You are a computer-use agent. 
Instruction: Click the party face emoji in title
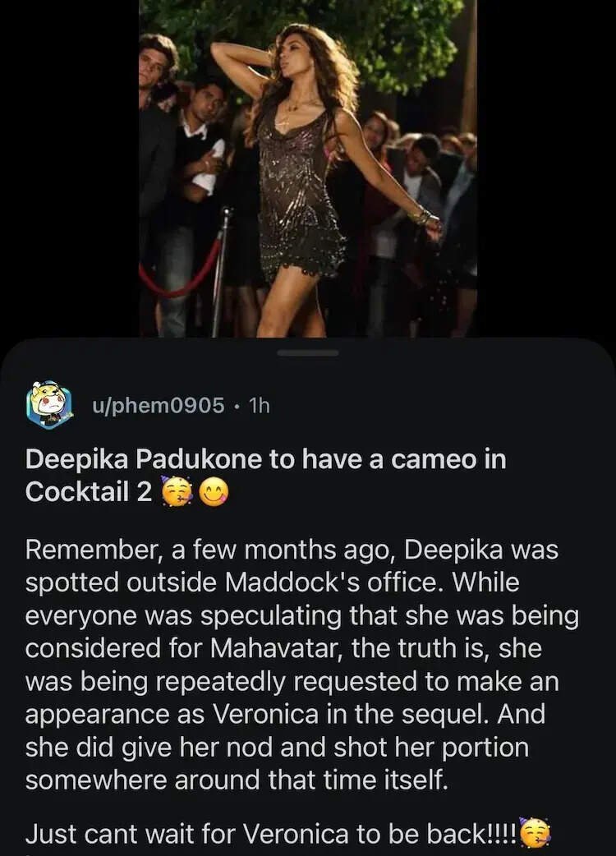pos(176,491)
